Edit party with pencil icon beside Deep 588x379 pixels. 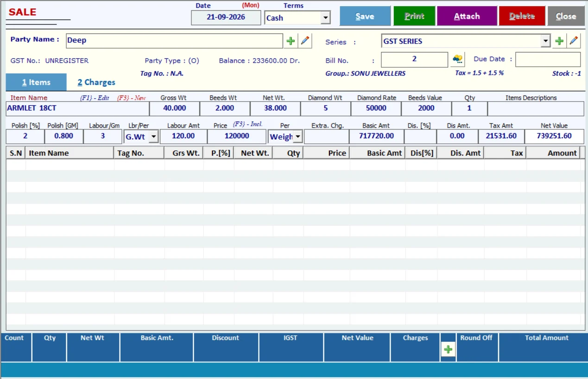tap(305, 41)
